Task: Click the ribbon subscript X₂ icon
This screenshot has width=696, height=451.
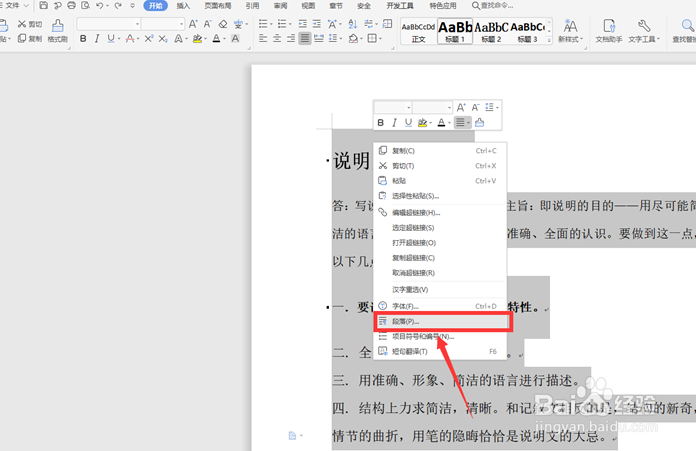Action: 163,39
